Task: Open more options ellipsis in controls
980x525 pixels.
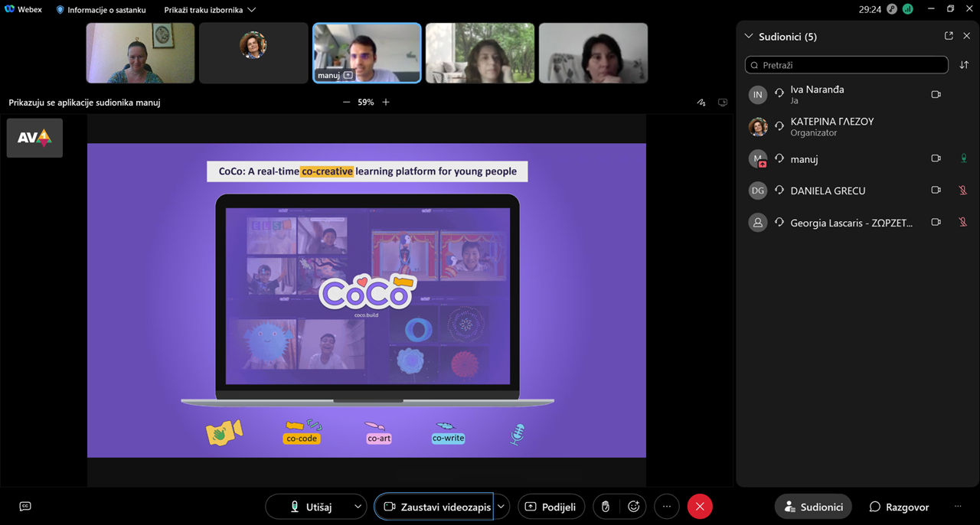Action: 667,507
